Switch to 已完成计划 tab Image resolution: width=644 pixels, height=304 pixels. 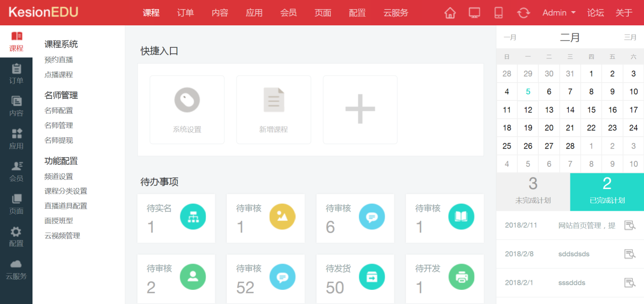pyautogui.click(x=607, y=192)
